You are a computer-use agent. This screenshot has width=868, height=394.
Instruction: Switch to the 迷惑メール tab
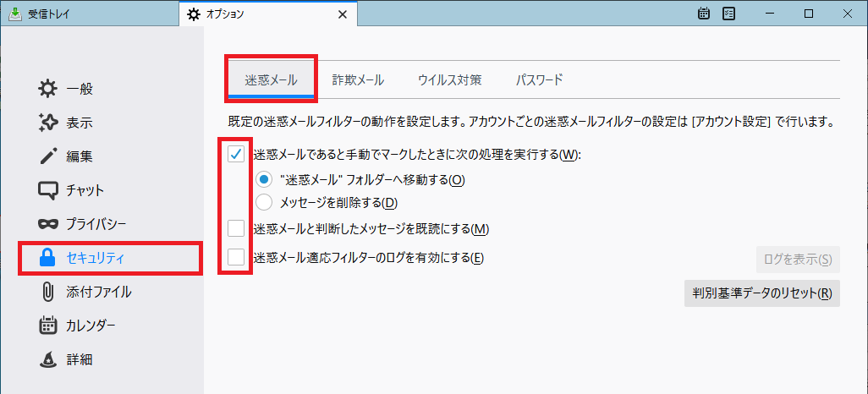tap(272, 79)
